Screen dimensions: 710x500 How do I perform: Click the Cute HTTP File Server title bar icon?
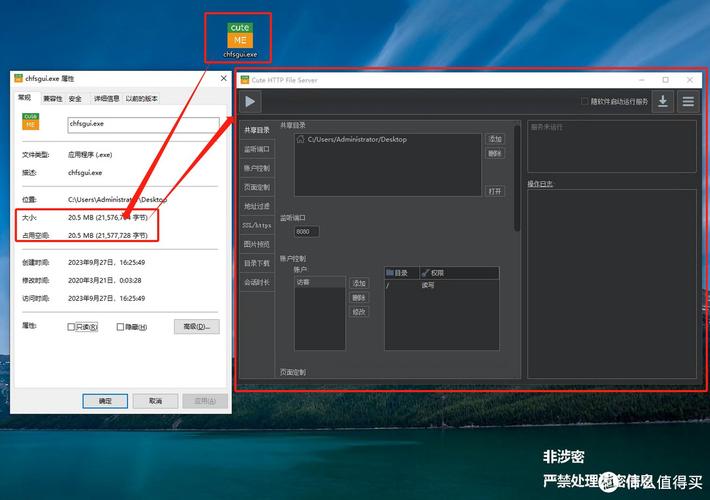[x=245, y=80]
